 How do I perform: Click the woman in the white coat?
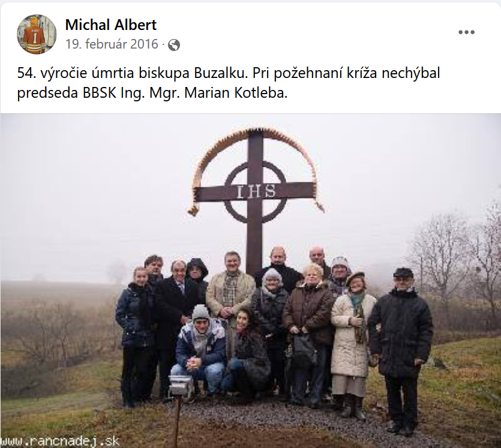pyautogui.click(x=352, y=344)
